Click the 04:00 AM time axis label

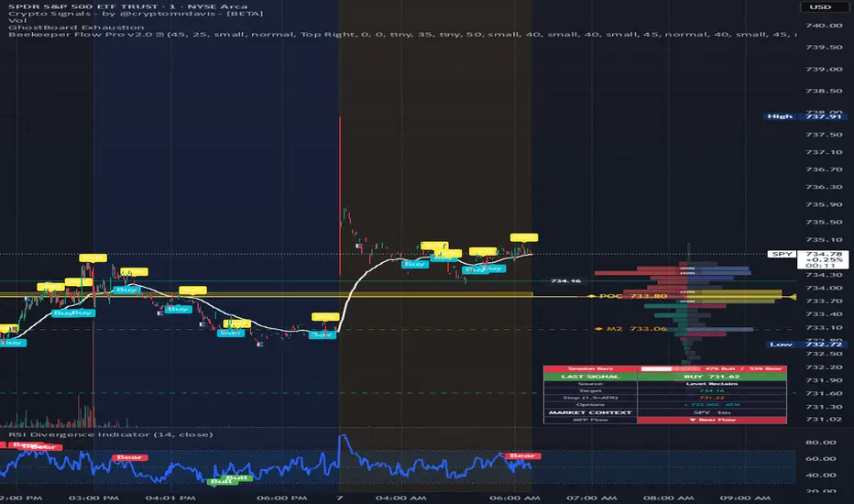coord(400,498)
